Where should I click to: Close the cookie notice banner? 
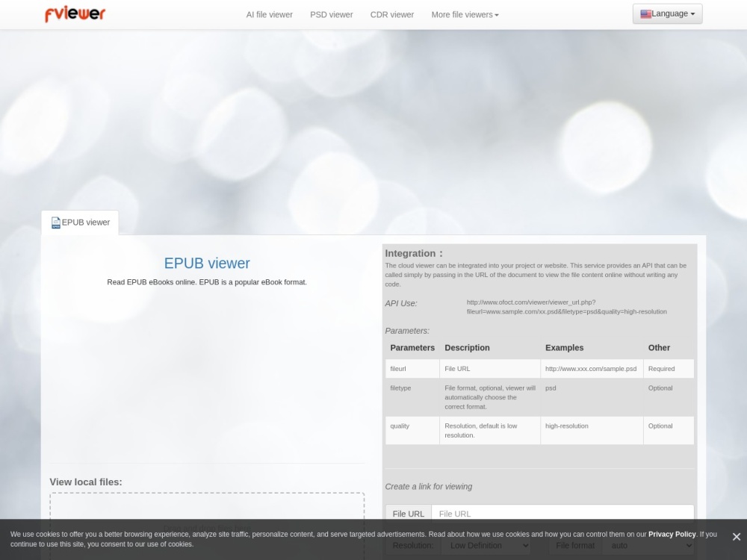tap(736, 537)
